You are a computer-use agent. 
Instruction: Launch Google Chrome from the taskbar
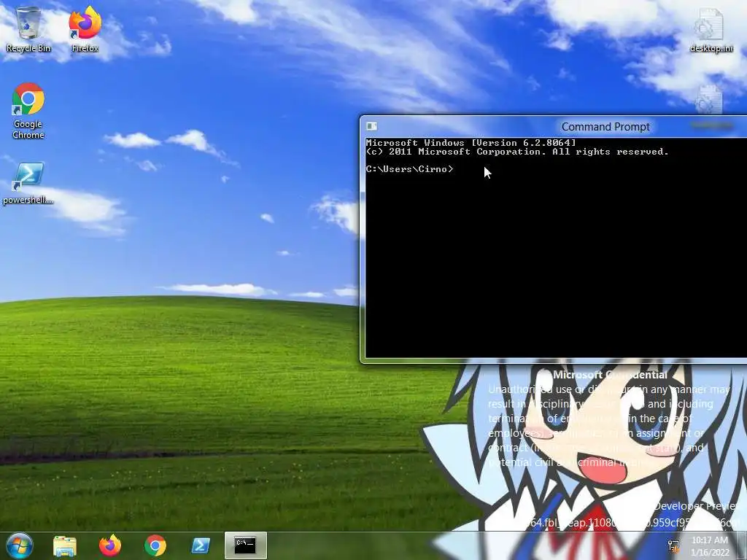pos(155,546)
